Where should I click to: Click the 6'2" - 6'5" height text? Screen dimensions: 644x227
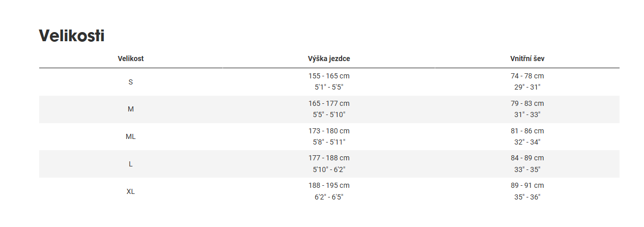(x=329, y=197)
